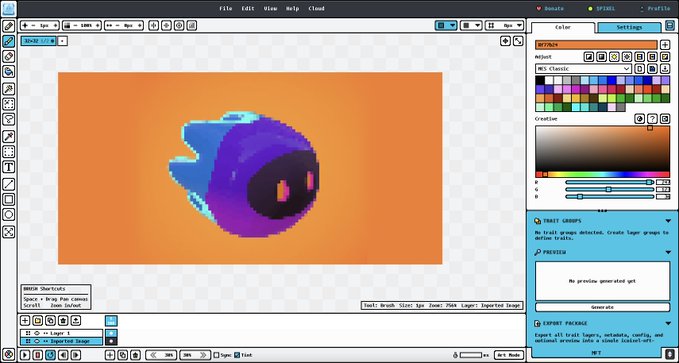Click the new layer group folder icon
This screenshot has height=363, width=679.
tap(38, 321)
